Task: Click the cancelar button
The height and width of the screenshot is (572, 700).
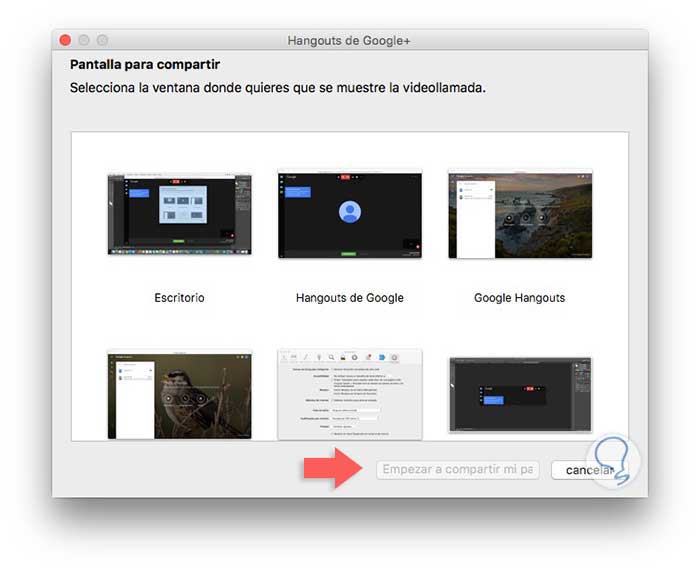Action: (589, 470)
